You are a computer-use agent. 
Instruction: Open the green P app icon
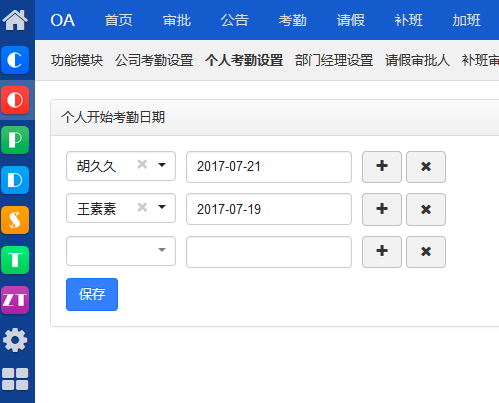15,140
